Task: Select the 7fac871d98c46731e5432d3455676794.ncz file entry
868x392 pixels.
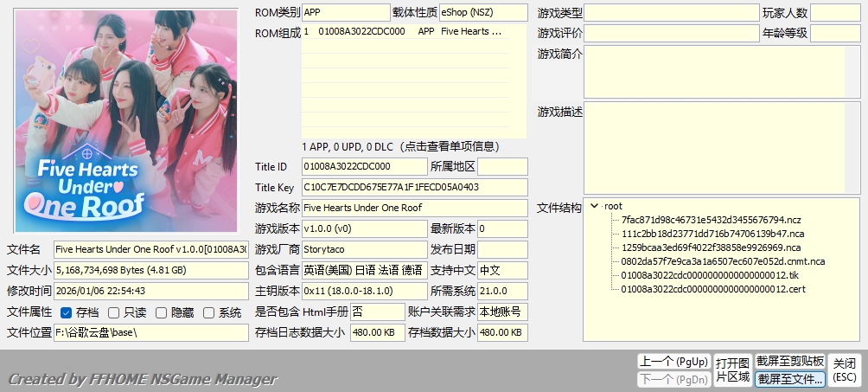Action: (x=711, y=220)
